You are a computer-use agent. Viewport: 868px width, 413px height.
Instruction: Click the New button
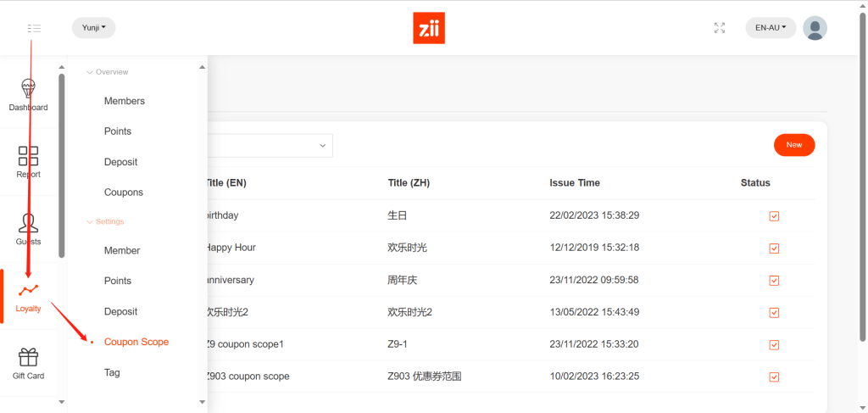coord(793,145)
